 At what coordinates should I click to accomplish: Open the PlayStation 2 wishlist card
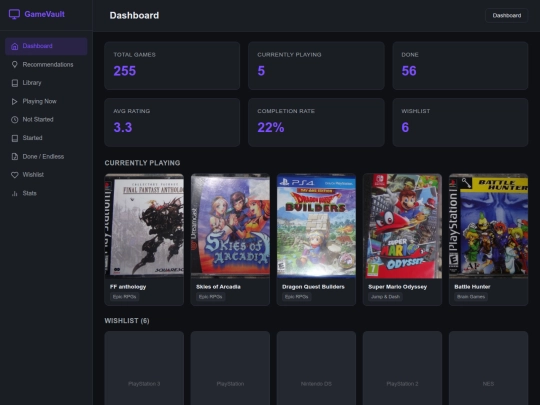(403, 368)
